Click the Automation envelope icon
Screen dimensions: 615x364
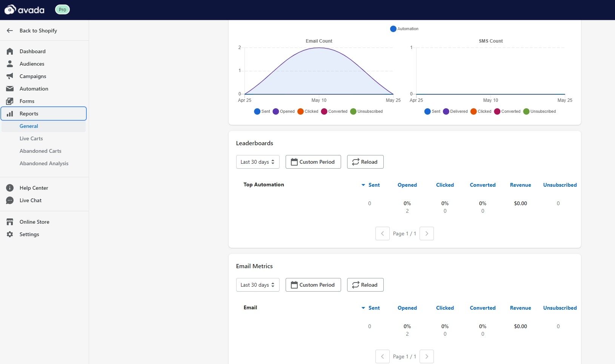(x=10, y=89)
